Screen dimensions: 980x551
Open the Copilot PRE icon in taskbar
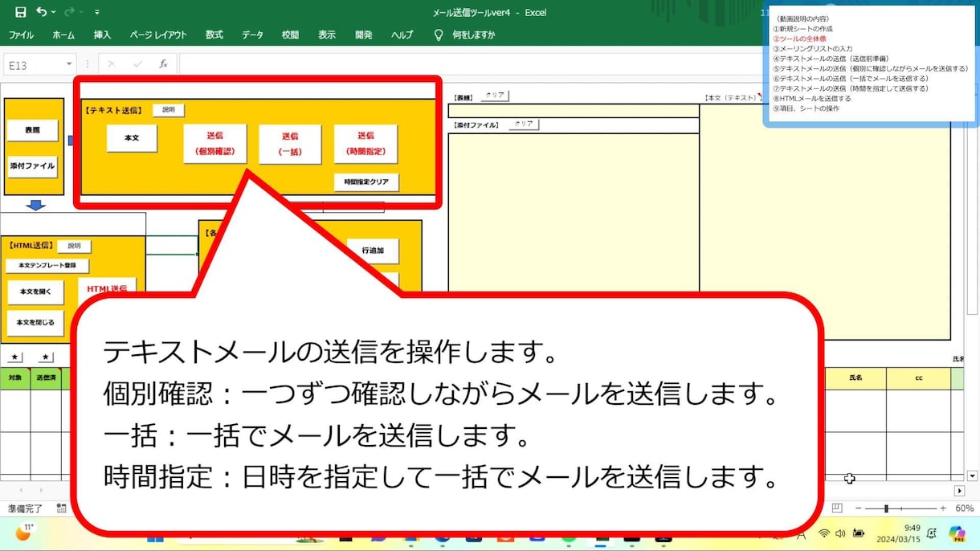pos(956,533)
